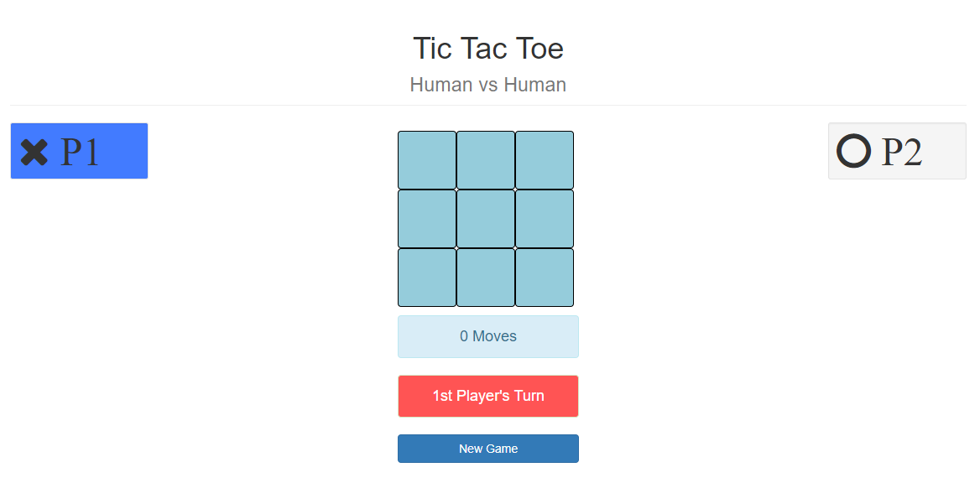Click the X icon in P1 panel

point(34,153)
